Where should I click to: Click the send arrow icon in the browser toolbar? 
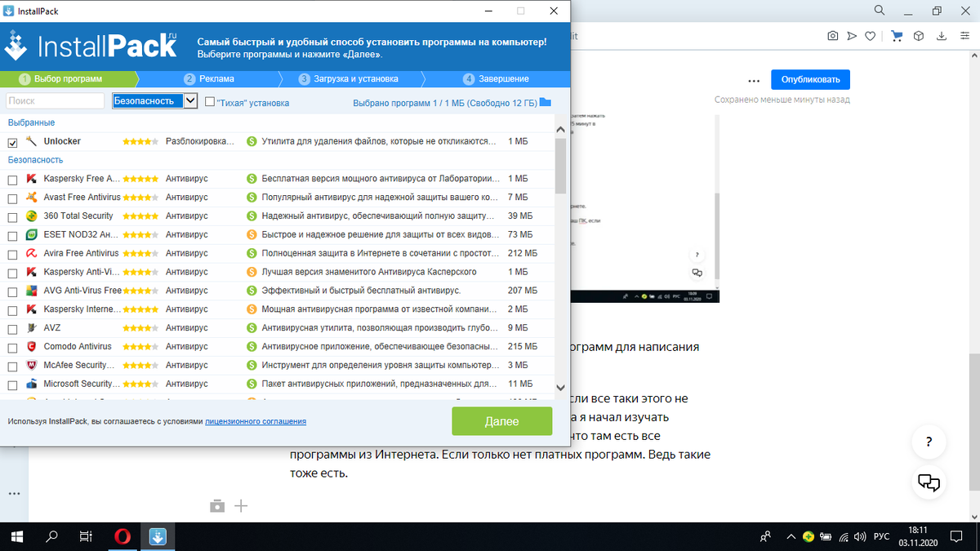coord(852,36)
